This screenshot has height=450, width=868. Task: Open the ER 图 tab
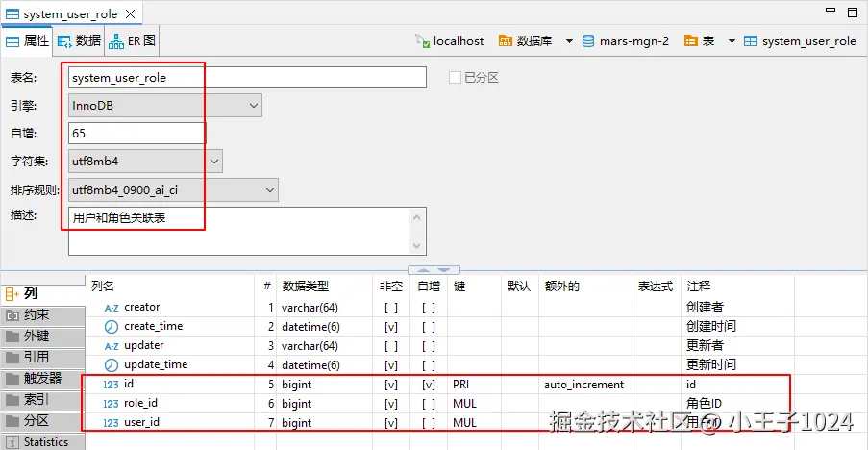pyautogui.click(x=132, y=41)
